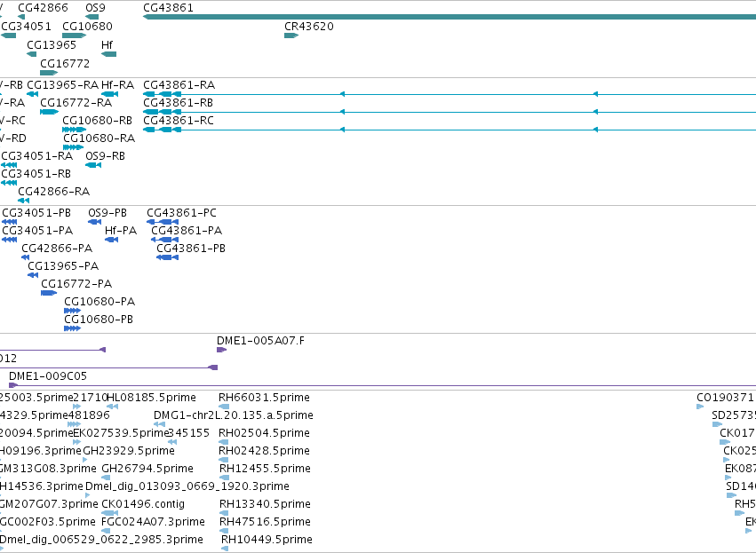This screenshot has height=553, width=756.
Task: Select the OS9 gene feature
Action: (92, 17)
